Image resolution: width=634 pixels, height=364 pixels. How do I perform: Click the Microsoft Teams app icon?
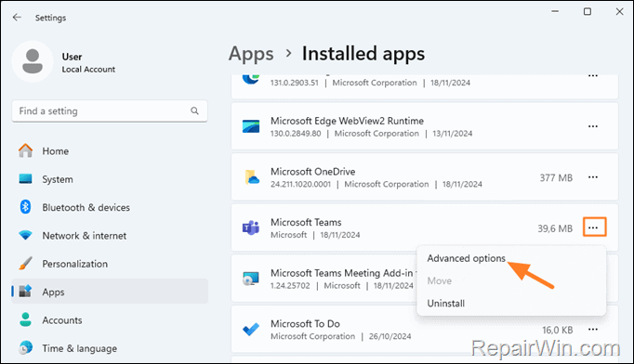click(251, 228)
